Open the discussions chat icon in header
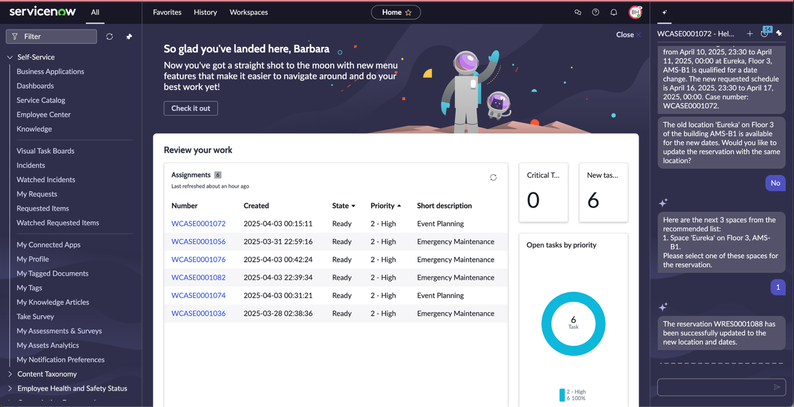Screen dimensions: 794x407 [578, 12]
